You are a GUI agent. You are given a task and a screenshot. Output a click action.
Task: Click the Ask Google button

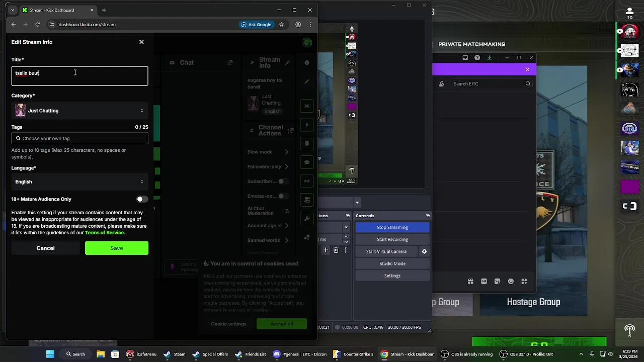(256, 24)
